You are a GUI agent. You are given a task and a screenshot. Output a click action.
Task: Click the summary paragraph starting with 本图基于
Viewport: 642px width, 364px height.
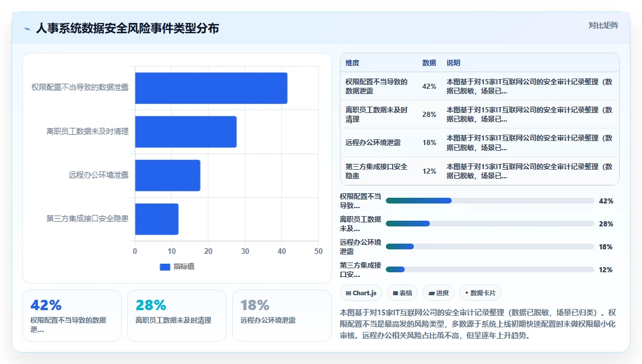[478, 324]
